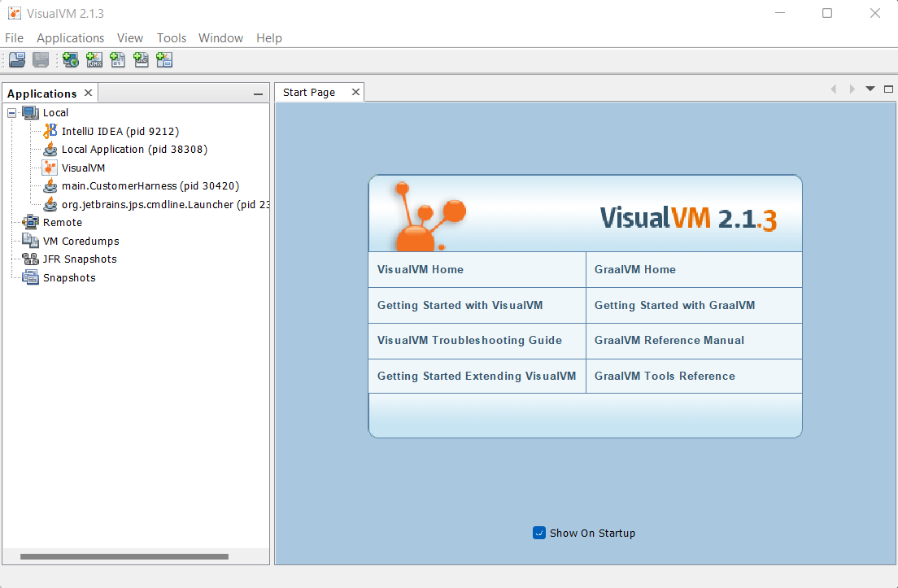The width and height of the screenshot is (898, 588).
Task: Open GraalVM Tools Reference link
Action: pos(665,377)
